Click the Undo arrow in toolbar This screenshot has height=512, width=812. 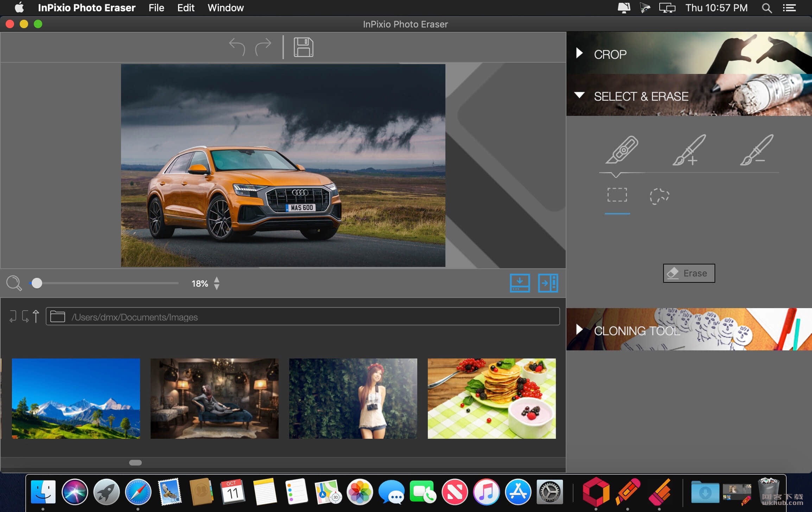pyautogui.click(x=237, y=47)
